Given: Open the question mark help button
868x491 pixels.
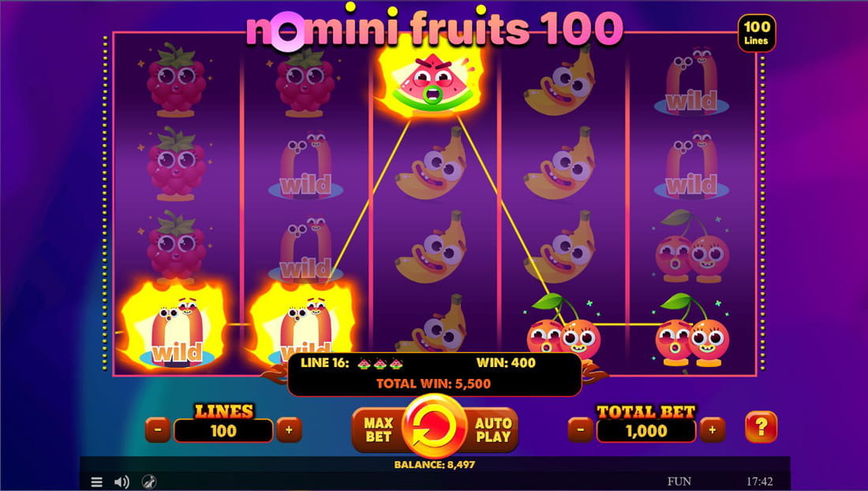Looking at the screenshot, I should click(761, 427).
